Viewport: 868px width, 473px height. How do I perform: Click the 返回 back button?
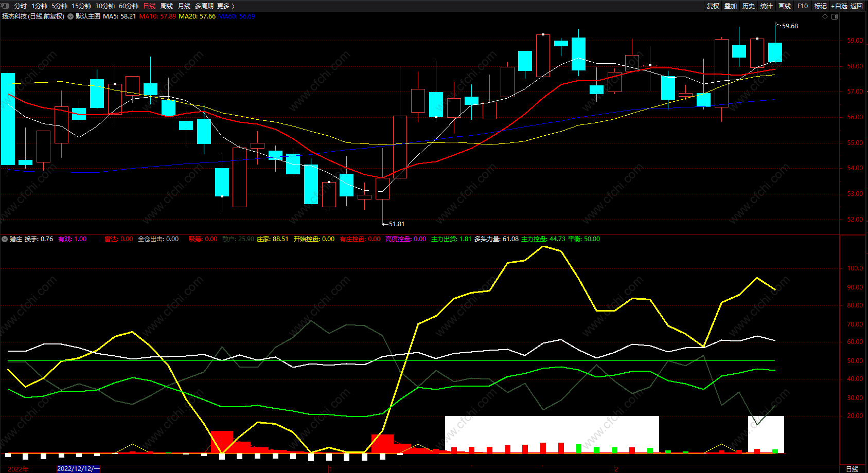[857, 6]
